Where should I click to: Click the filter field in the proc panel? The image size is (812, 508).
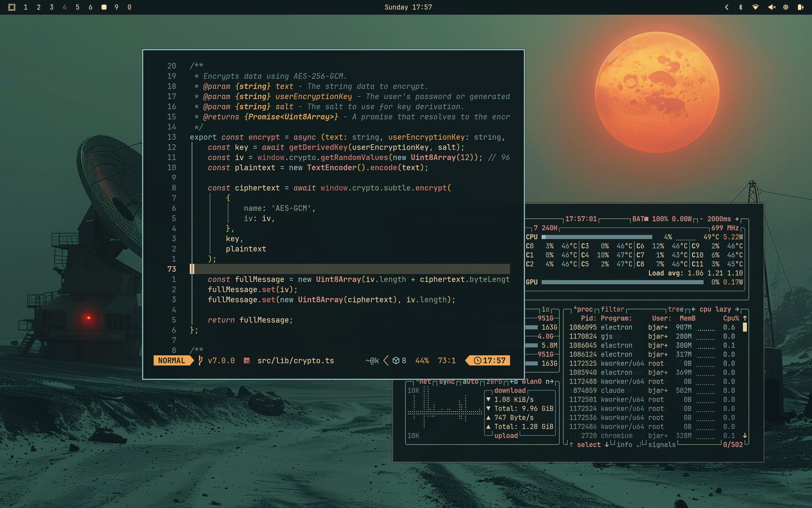613,309
